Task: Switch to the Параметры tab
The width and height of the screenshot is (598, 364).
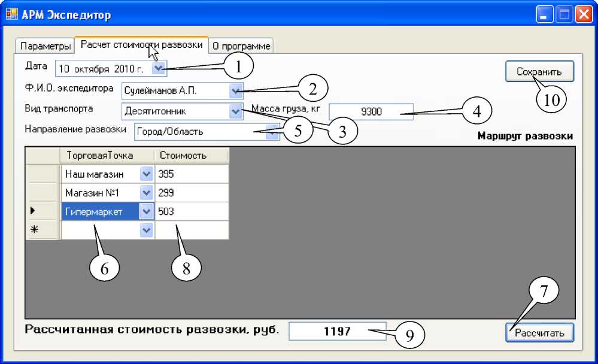Action: (x=44, y=45)
